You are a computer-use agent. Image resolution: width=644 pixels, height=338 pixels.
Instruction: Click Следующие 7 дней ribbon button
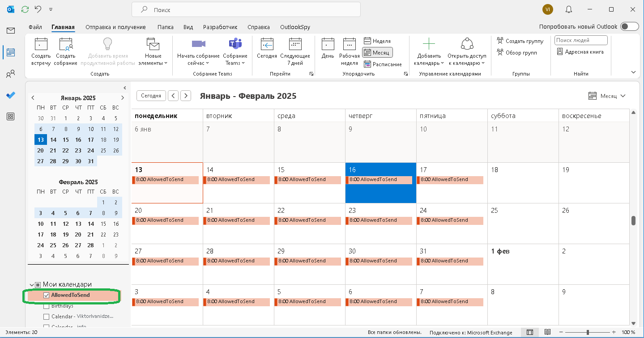pos(295,51)
